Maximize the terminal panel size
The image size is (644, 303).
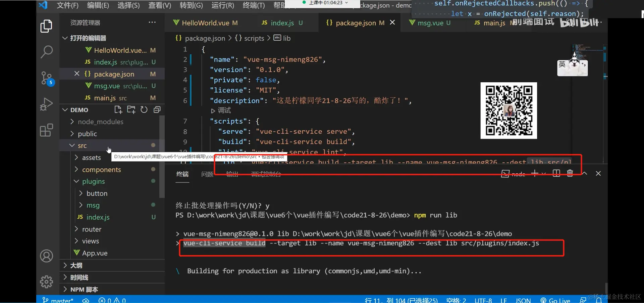click(584, 173)
